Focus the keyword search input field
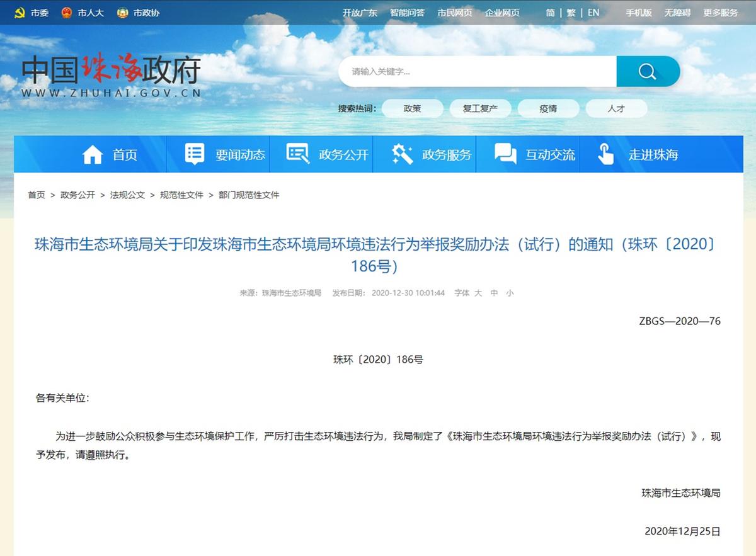The width and height of the screenshot is (756, 556). click(478, 71)
